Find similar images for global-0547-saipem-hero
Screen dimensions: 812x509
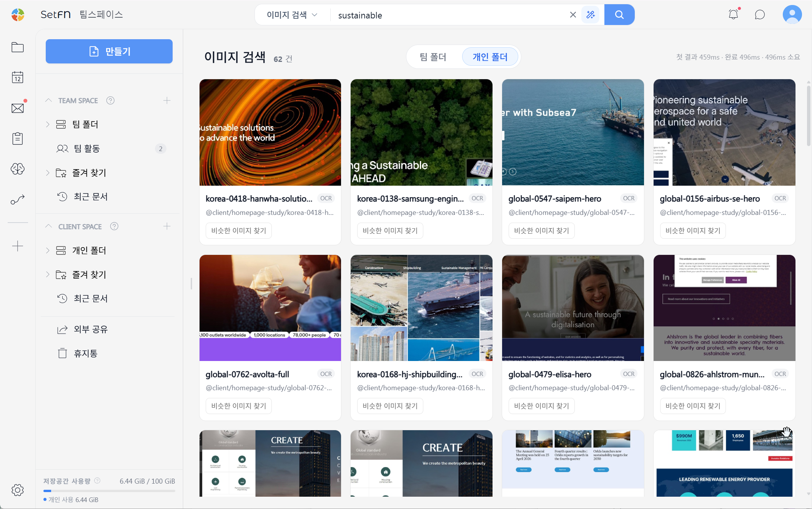coord(542,231)
